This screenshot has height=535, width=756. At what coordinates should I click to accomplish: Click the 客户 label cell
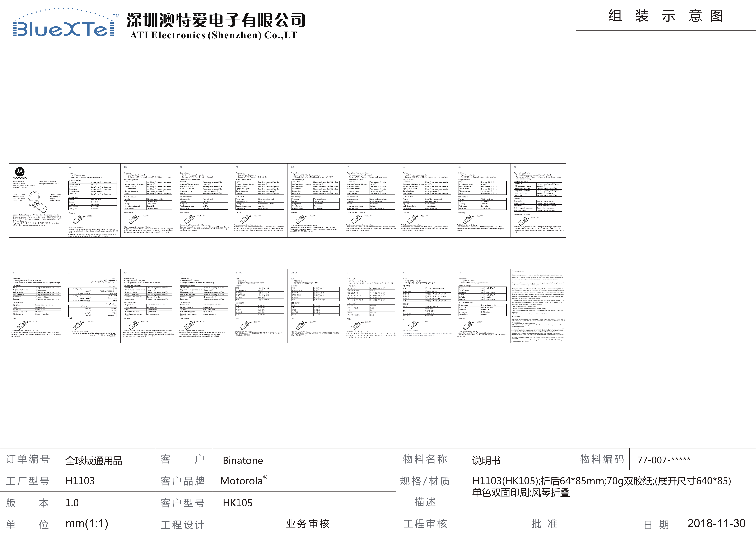click(x=183, y=459)
